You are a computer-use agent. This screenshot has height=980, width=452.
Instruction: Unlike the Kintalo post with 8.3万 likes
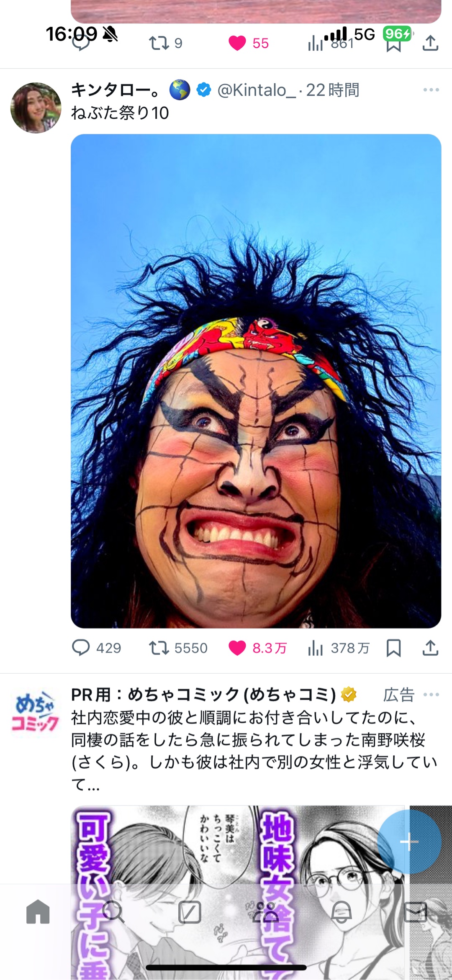coord(237,648)
